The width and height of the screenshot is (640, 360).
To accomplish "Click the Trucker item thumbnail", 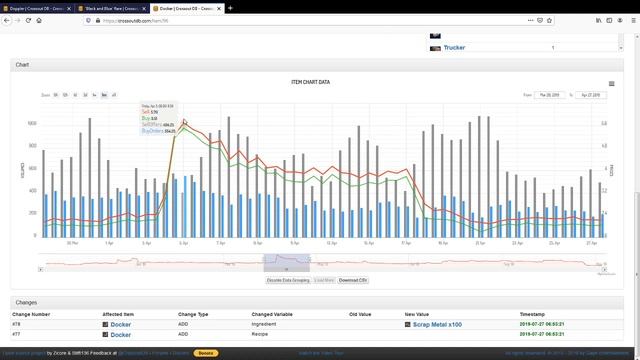I will [435, 48].
